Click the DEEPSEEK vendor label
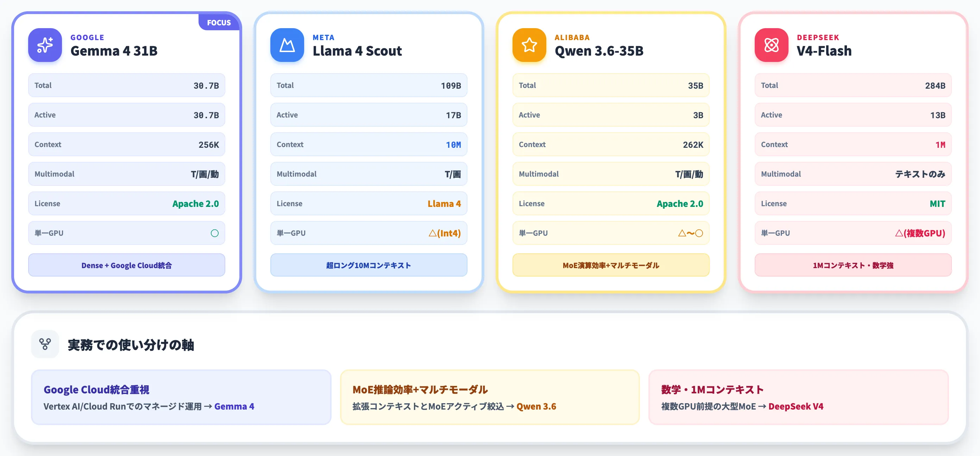980x456 pixels. tap(818, 37)
